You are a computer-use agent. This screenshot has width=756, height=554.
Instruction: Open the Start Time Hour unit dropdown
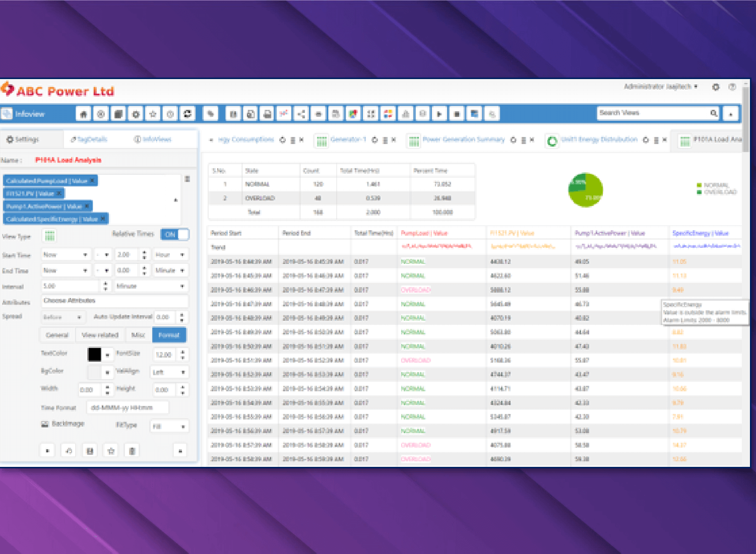pos(170,255)
